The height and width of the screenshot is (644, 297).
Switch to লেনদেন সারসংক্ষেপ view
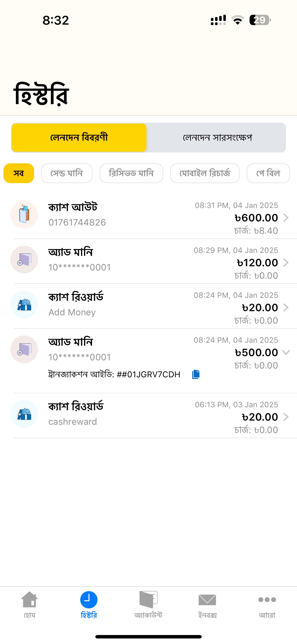click(217, 138)
